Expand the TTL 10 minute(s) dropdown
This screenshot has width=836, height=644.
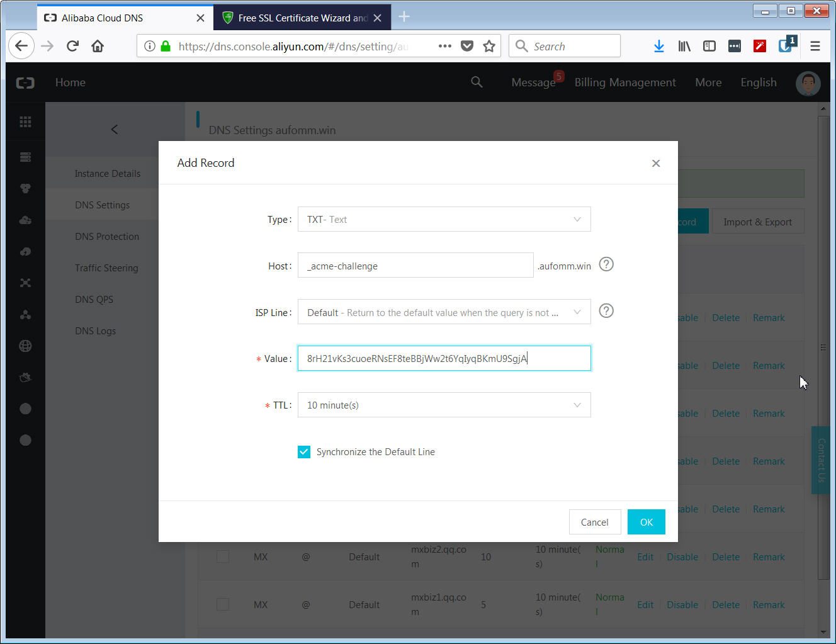(x=444, y=405)
